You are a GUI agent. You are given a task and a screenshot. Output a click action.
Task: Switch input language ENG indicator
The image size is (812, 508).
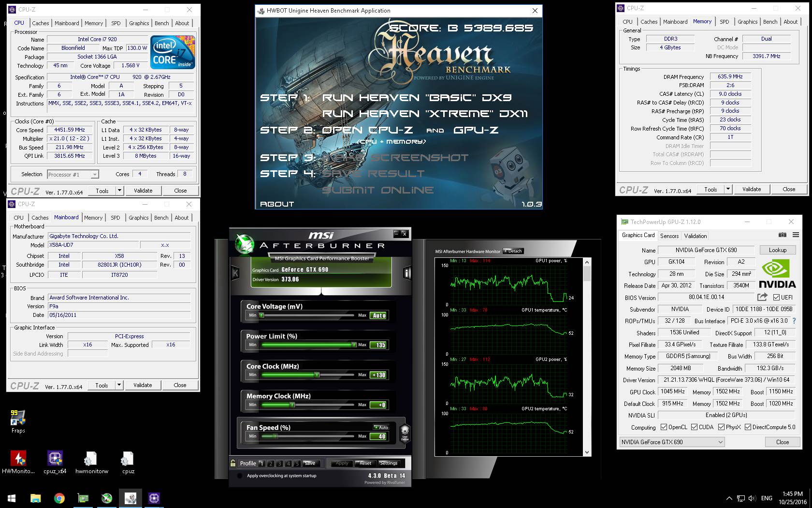767,498
